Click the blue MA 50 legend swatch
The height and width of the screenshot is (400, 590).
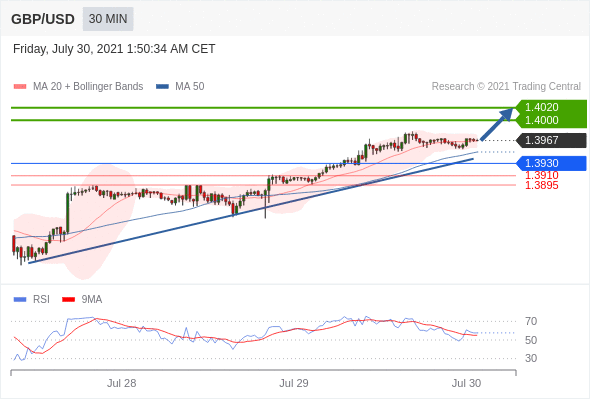point(162,87)
